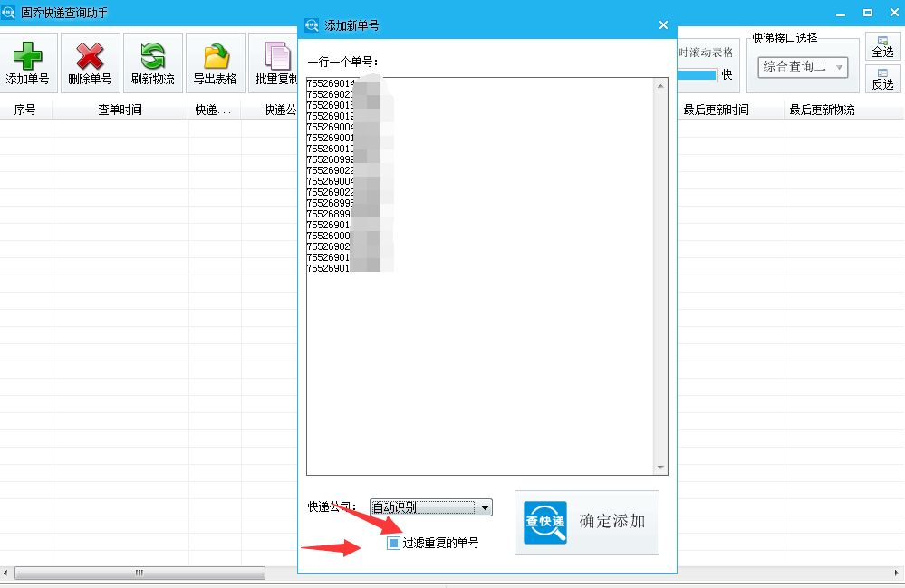Viewport: 905px width, 588px height.
Task: Click horizontal scrollbar thumb of main table
Action: (140, 573)
